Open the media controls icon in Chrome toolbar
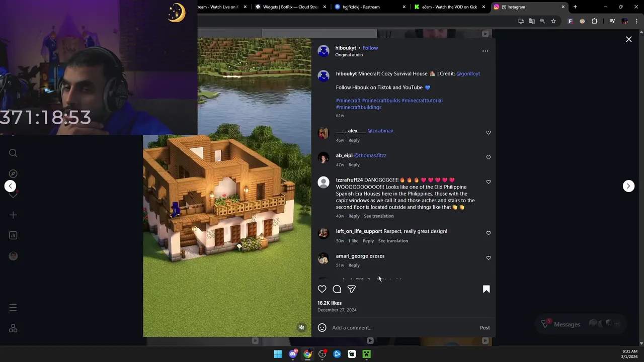This screenshot has height=362, width=644. [x=612, y=21]
